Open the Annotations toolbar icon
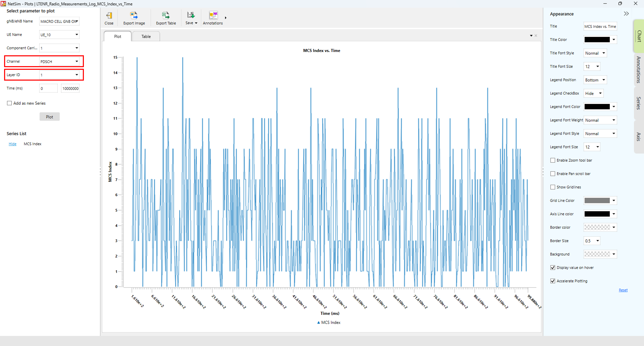The height and width of the screenshot is (346, 644). (x=213, y=16)
